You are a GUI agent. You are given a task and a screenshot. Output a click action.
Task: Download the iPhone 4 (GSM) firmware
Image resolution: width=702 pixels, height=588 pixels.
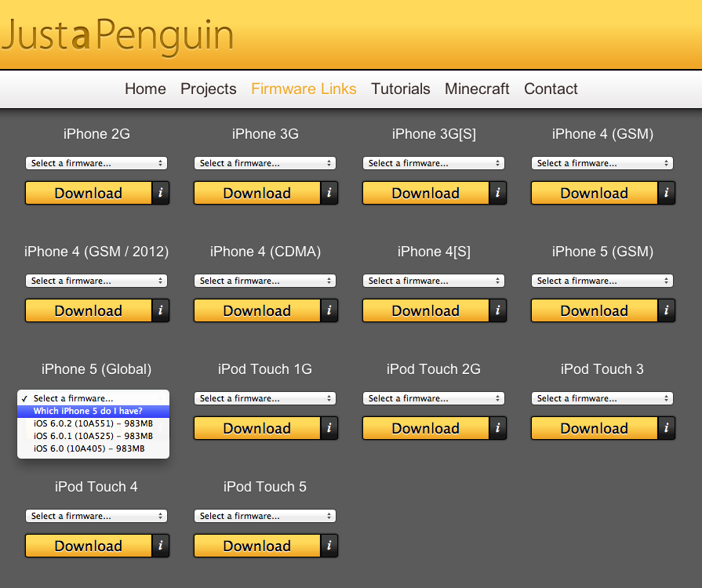coord(595,193)
